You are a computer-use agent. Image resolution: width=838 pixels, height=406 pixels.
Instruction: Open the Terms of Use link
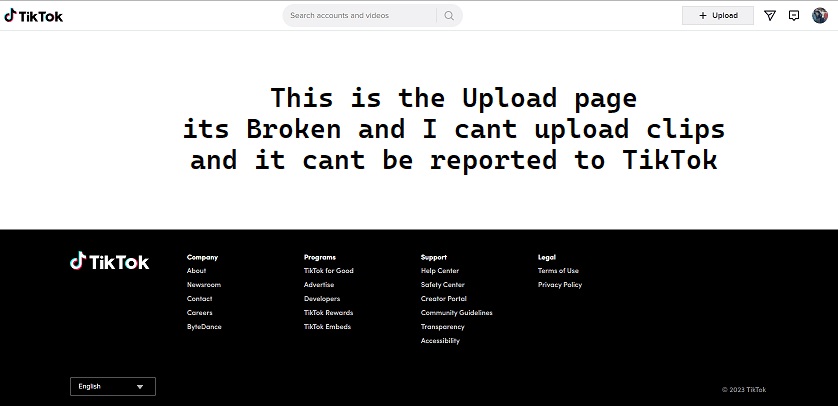click(558, 271)
